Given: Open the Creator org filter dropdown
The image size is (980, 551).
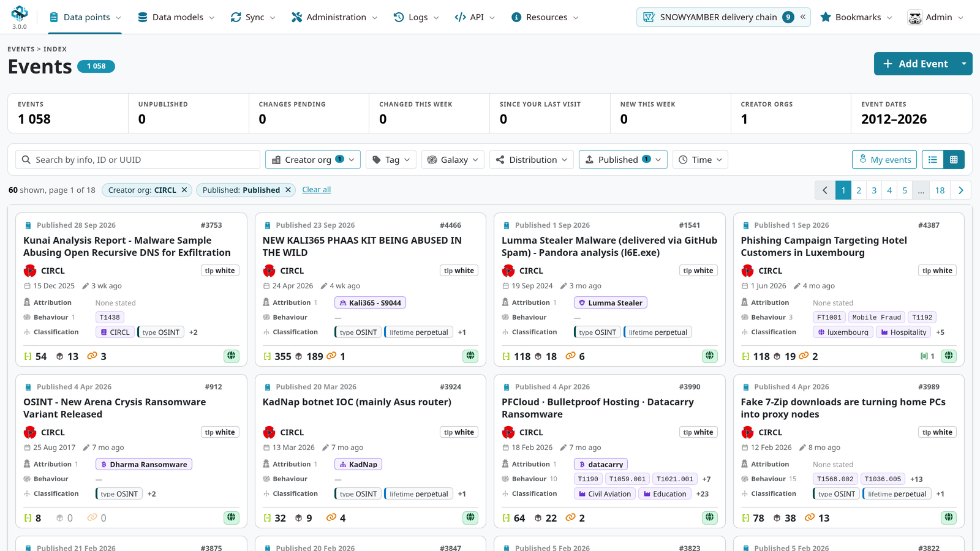Looking at the screenshot, I should pos(313,160).
